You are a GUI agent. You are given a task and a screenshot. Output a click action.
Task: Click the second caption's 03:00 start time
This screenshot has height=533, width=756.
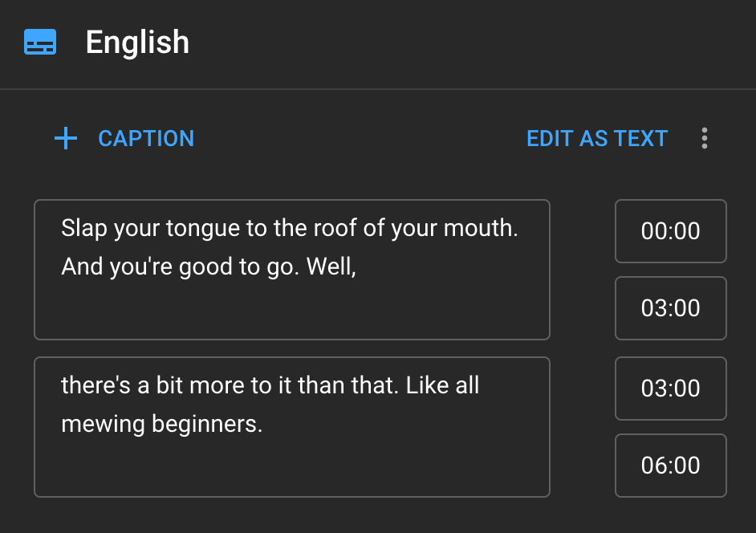[670, 389]
